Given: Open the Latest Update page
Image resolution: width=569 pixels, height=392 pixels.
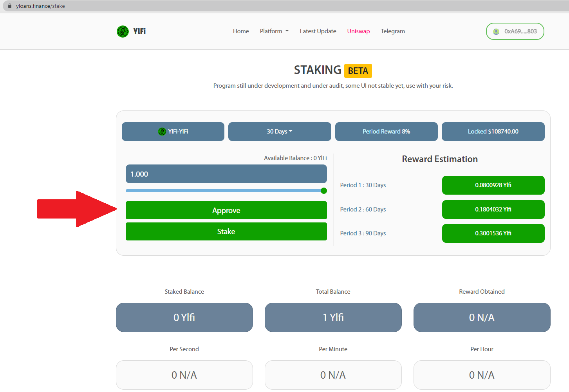Looking at the screenshot, I should [318, 31].
